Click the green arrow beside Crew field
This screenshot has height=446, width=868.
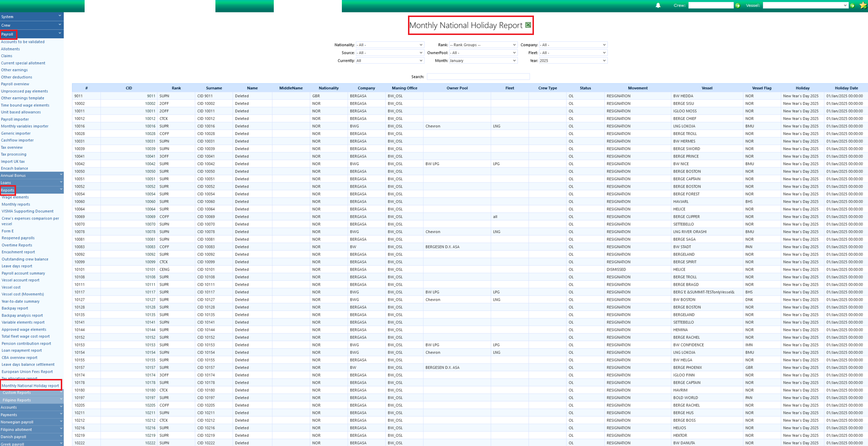point(738,6)
